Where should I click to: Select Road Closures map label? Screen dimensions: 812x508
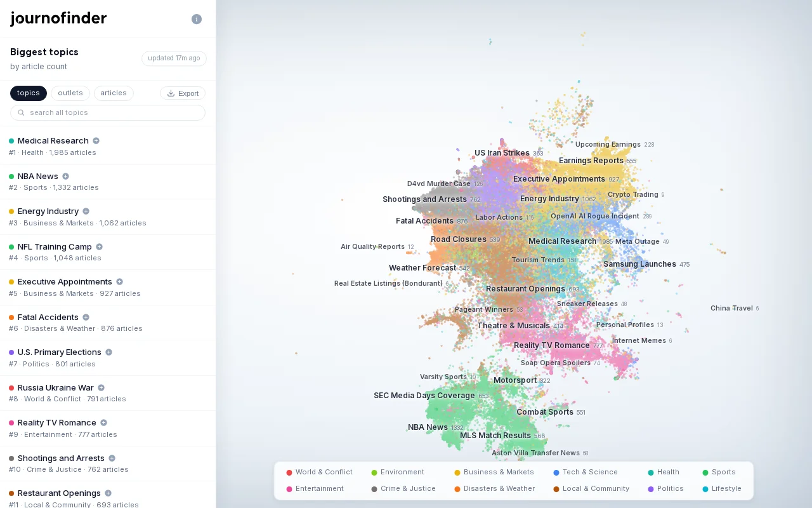pyautogui.click(x=459, y=239)
